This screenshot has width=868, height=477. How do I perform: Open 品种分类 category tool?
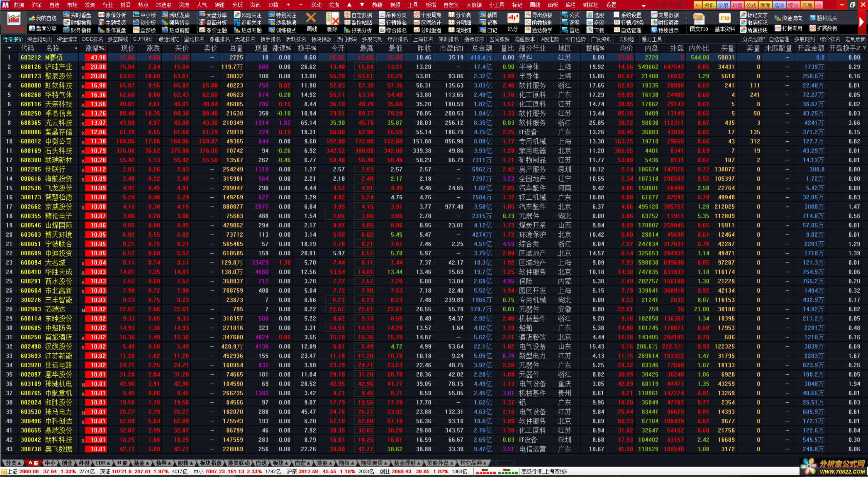coord(393,15)
